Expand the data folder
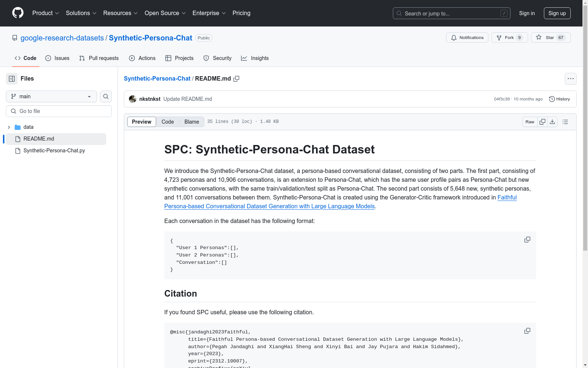The height and width of the screenshot is (368, 588). point(9,127)
